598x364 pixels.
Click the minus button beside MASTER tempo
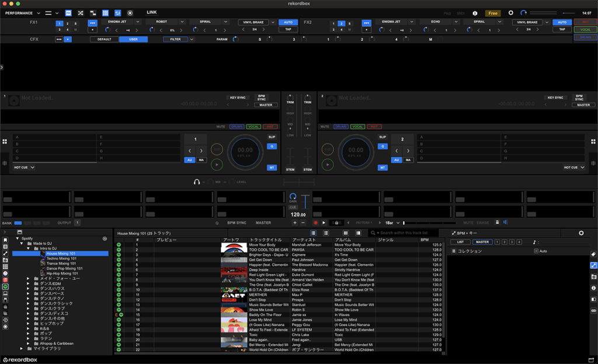[x=303, y=223]
